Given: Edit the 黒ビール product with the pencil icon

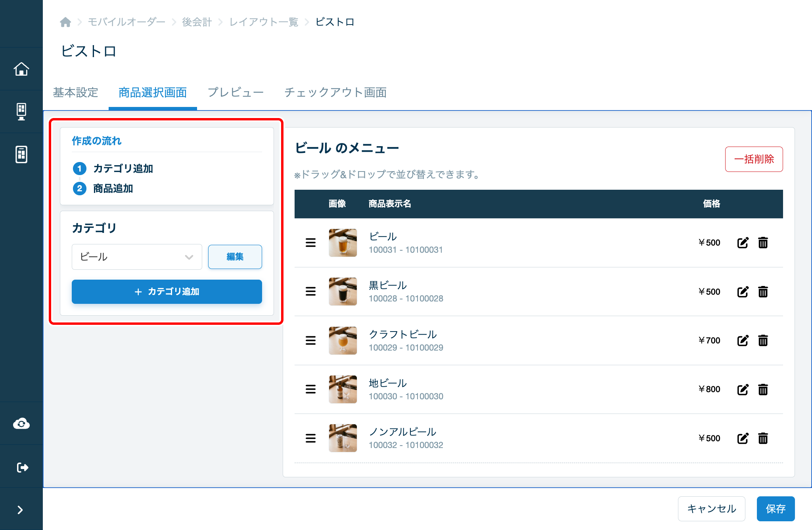Looking at the screenshot, I should tap(743, 292).
